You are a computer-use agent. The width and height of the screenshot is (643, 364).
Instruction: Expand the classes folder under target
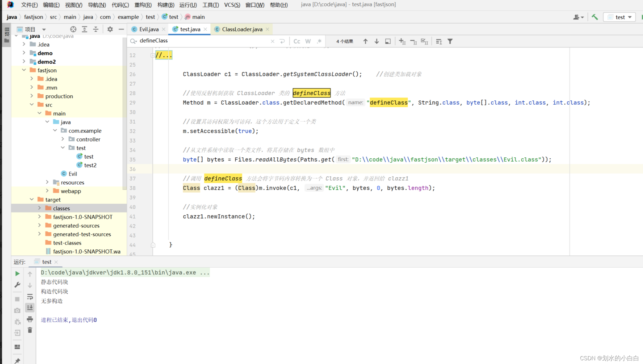[40, 208]
